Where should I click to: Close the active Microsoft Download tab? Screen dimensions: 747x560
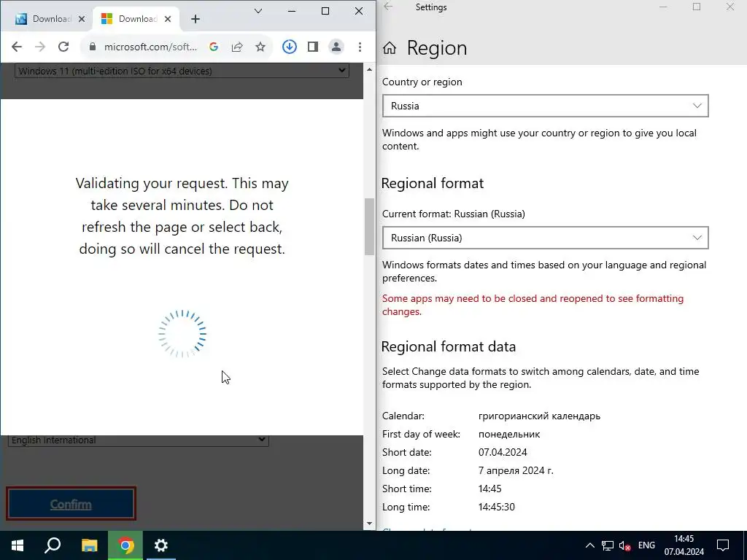tap(168, 19)
